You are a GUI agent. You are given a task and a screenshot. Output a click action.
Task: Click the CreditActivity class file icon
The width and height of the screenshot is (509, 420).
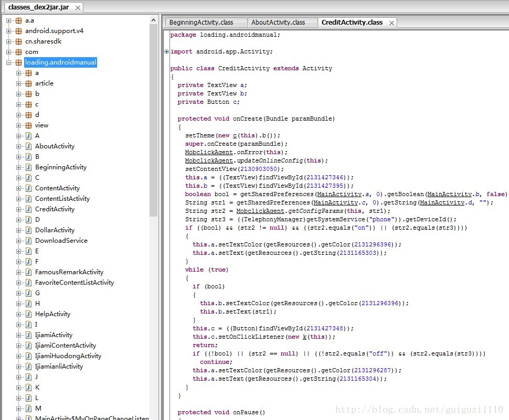coord(28,209)
